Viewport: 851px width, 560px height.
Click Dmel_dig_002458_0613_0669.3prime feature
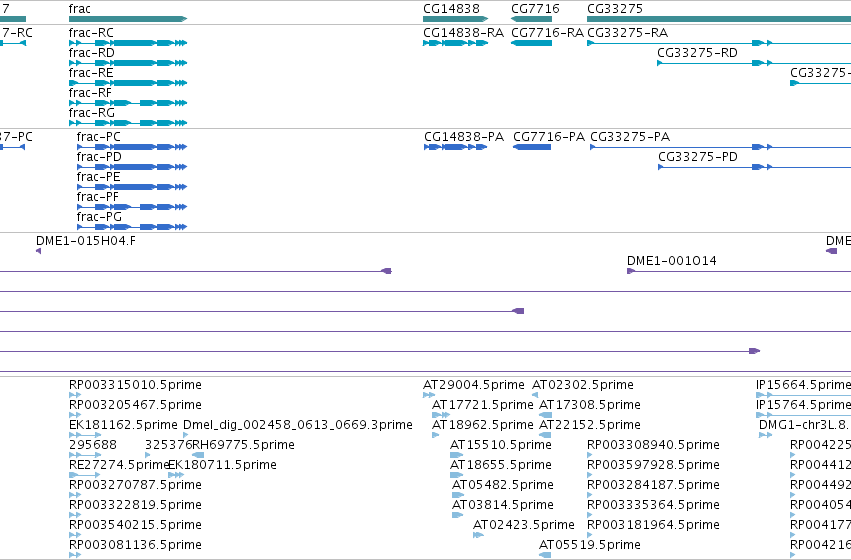point(186,435)
